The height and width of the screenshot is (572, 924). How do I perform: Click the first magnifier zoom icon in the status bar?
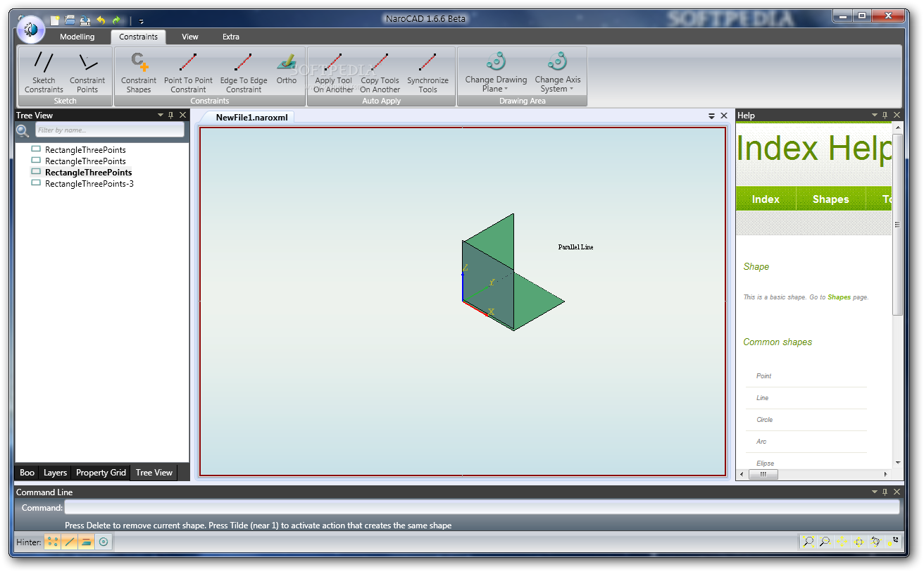(x=808, y=542)
